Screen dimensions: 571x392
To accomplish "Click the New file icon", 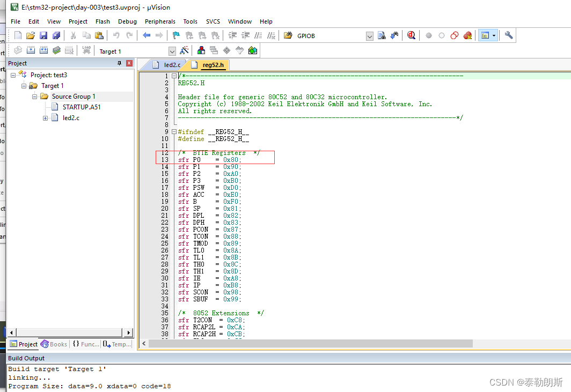I will tap(18, 35).
